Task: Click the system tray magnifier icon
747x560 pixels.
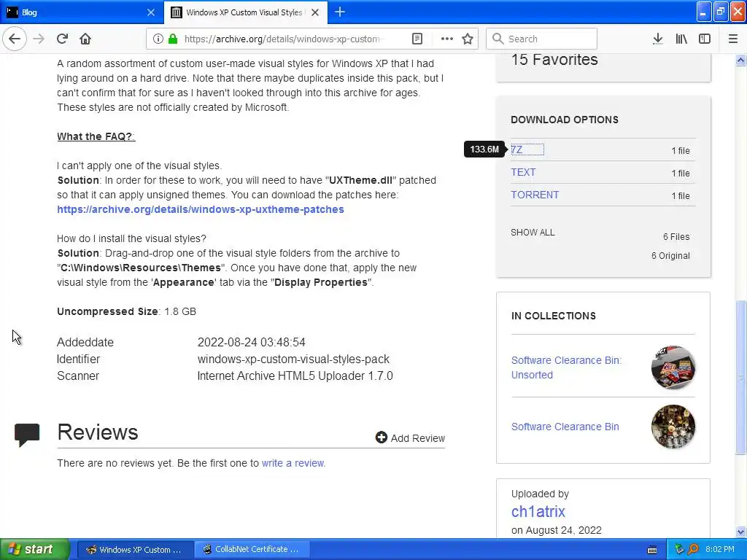Action: tap(693, 549)
